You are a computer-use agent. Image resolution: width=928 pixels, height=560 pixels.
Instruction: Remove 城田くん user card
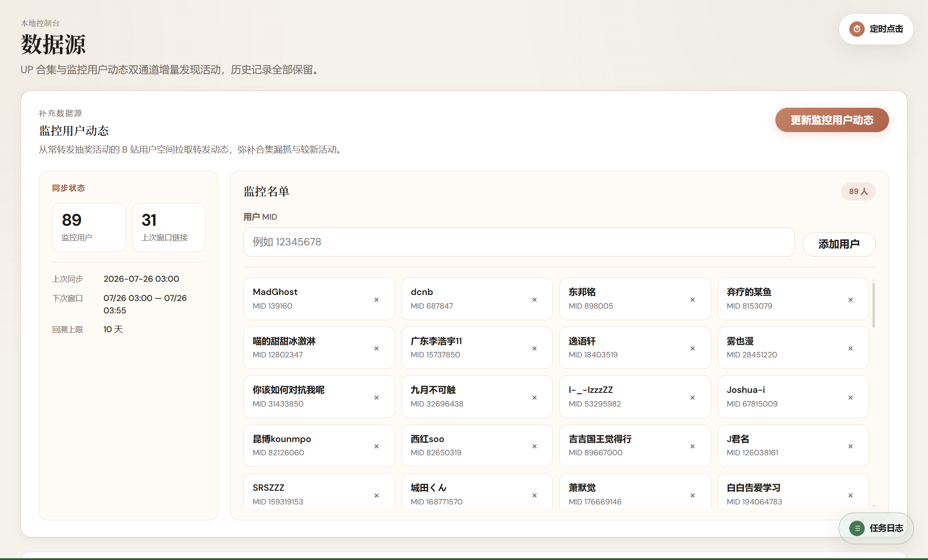[534, 495]
